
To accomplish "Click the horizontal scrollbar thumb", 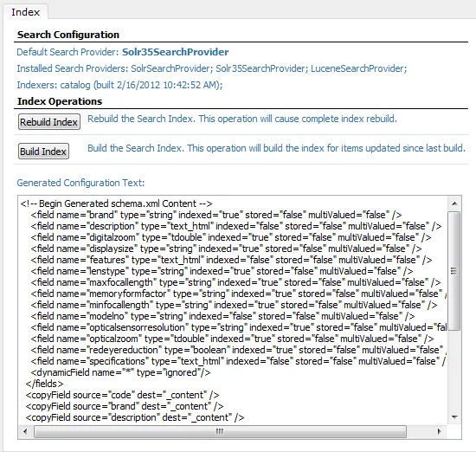I will pos(220,431).
